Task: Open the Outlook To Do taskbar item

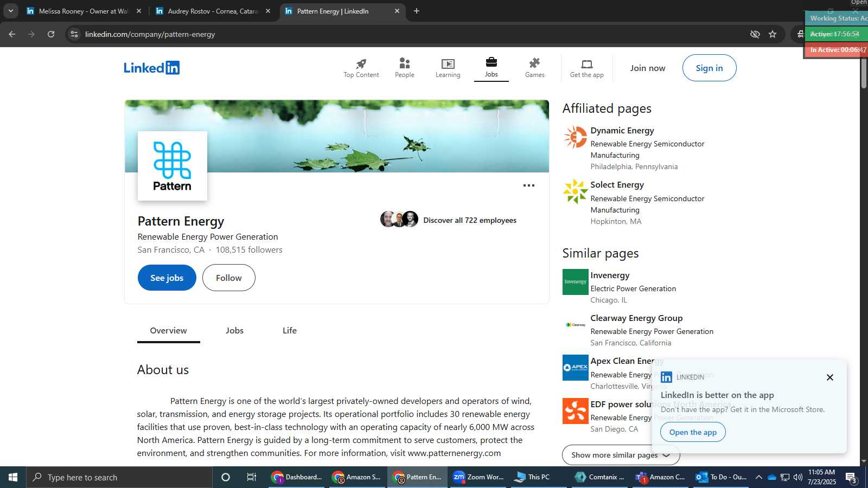Action: click(x=721, y=477)
